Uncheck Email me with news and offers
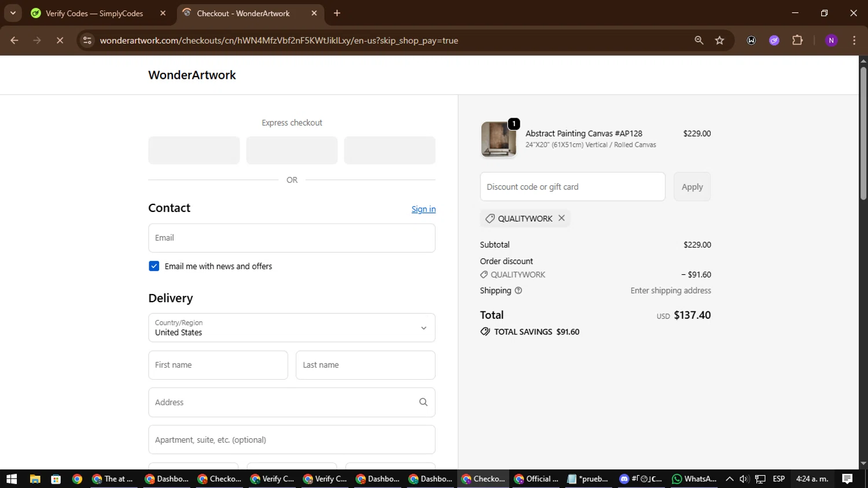The image size is (868, 488). (154, 266)
